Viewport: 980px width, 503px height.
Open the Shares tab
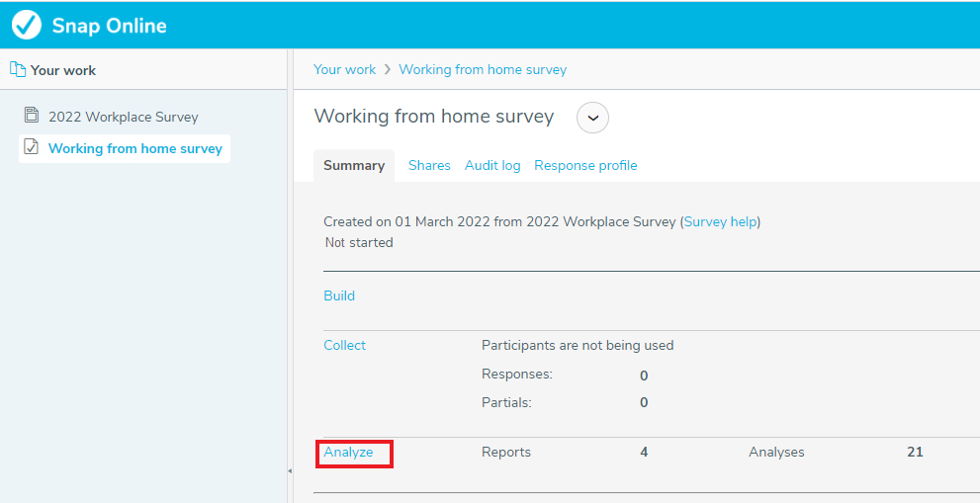[429, 166]
